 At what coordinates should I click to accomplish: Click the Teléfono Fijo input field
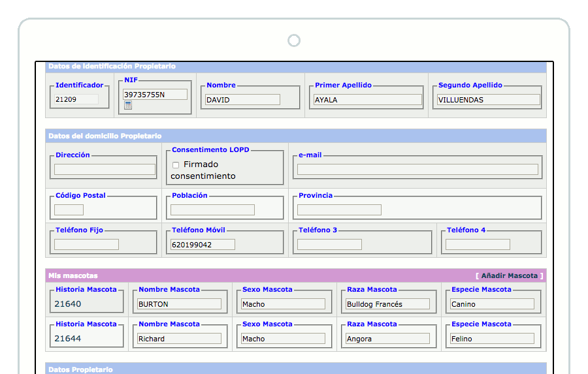click(x=86, y=245)
